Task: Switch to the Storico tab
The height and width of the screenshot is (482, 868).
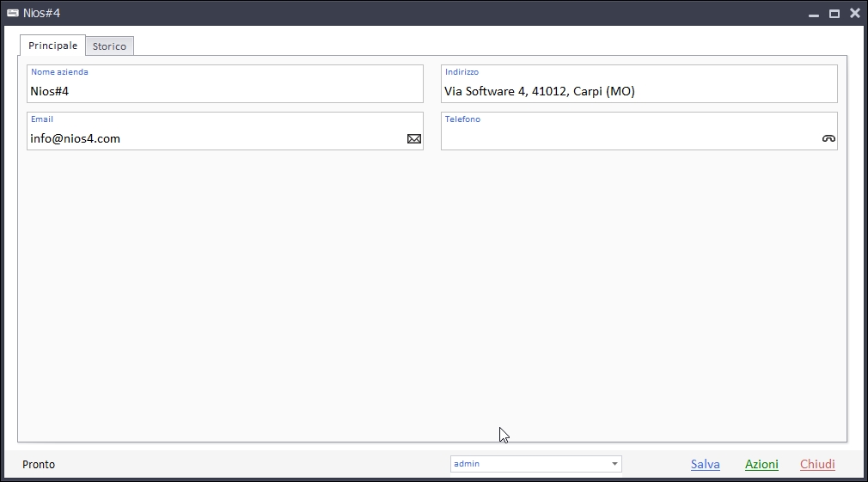Action: [109, 46]
